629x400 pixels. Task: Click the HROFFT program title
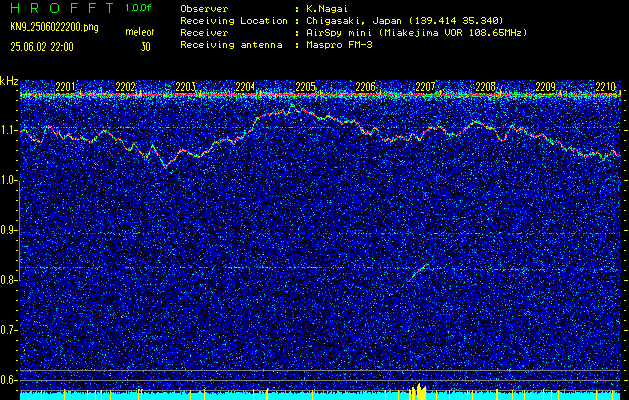pyautogui.click(x=63, y=8)
